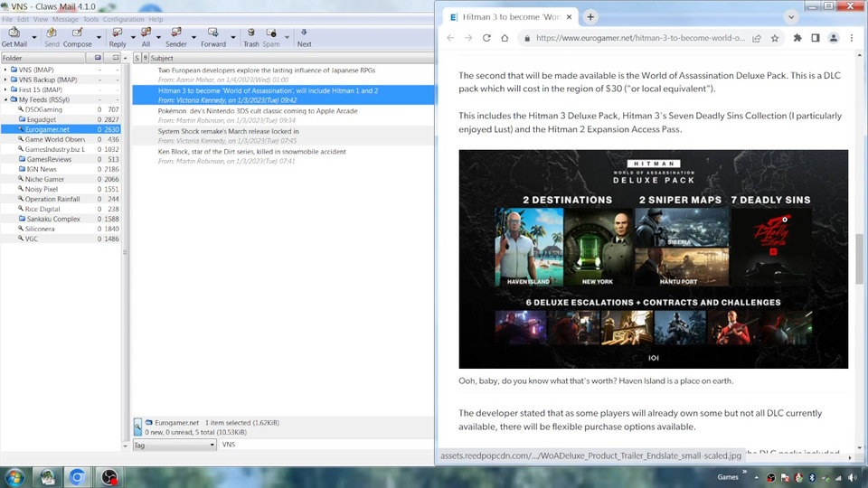Screen dimensions: 868x488
Task: Open the View menu
Action: tap(41, 19)
